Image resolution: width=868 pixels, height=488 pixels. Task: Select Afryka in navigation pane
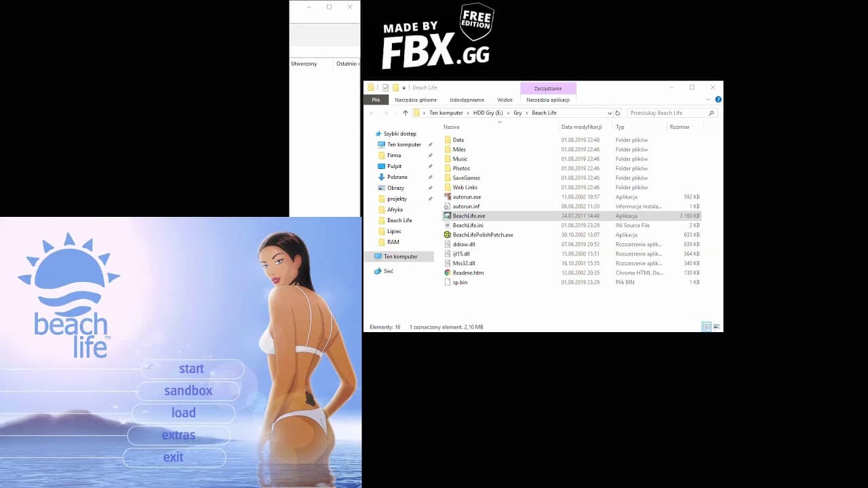(395, 209)
